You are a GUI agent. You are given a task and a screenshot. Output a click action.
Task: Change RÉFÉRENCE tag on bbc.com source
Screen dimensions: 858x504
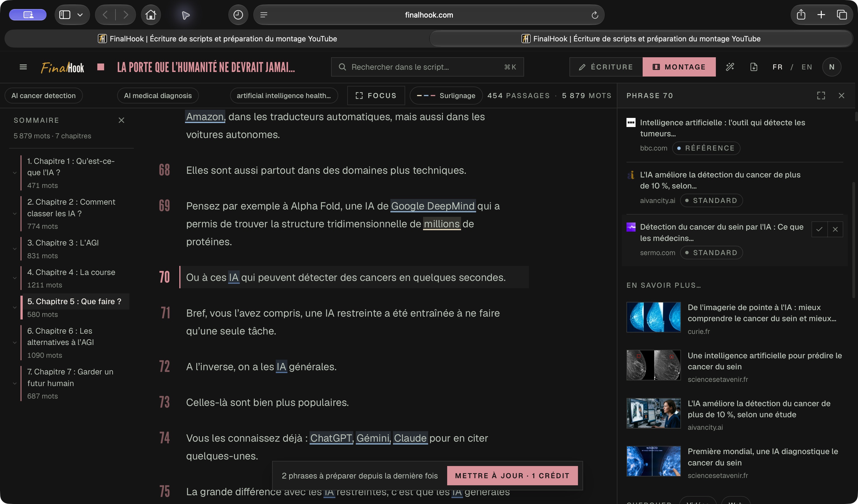[x=706, y=148]
